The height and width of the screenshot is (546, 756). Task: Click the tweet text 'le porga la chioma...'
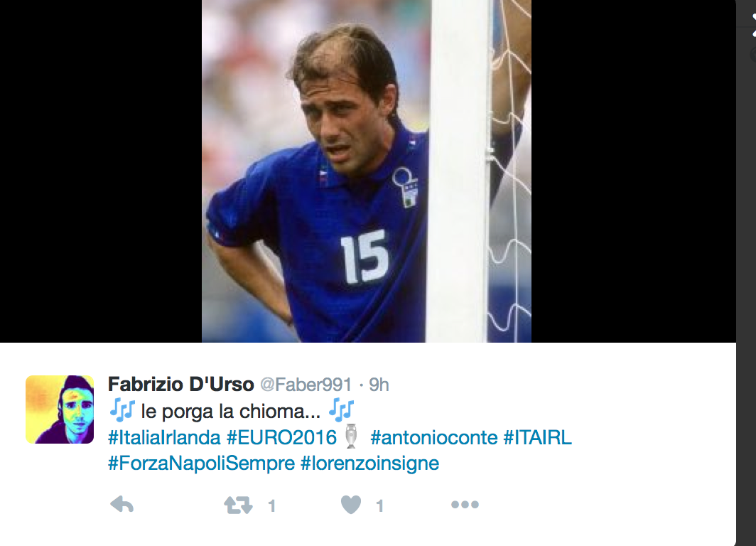(230, 412)
